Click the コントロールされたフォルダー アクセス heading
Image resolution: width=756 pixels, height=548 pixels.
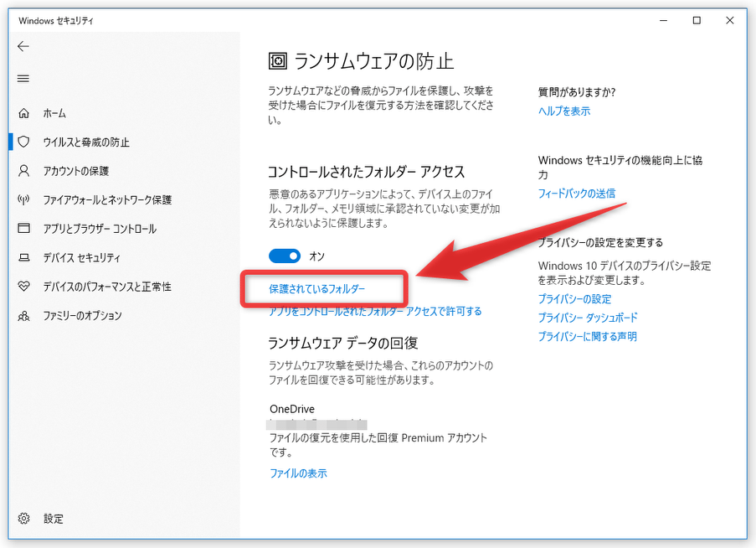tap(367, 172)
